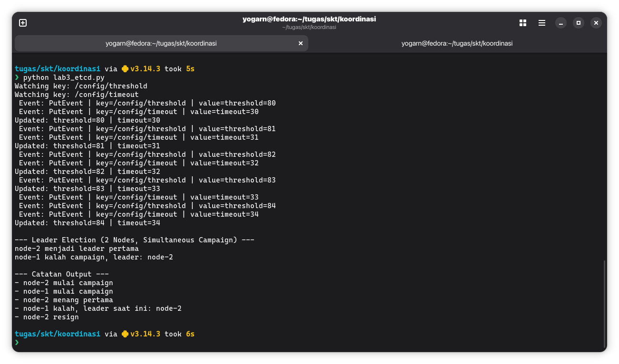Maximize the terminal window
The height and width of the screenshot is (364, 619).
click(x=579, y=23)
